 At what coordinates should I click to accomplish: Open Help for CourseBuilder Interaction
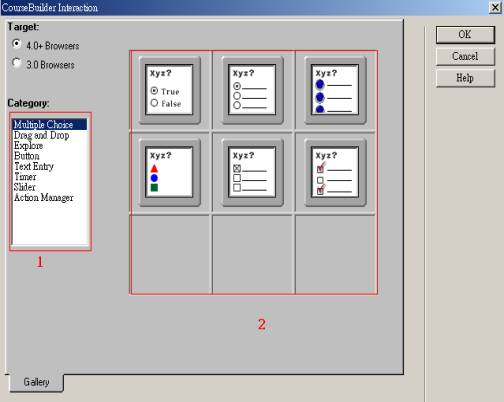click(465, 78)
